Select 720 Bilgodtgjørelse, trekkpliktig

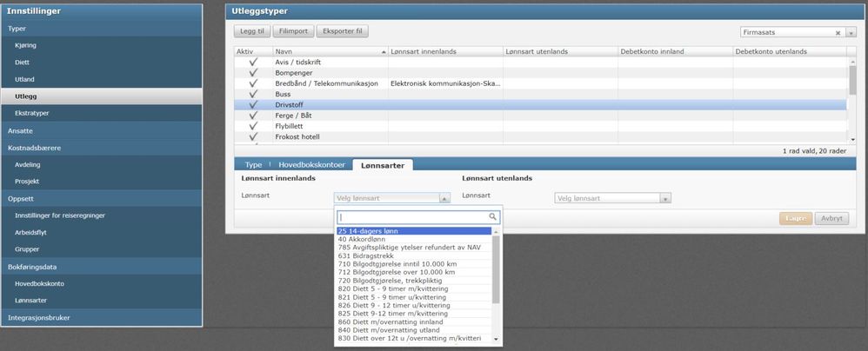click(414, 281)
